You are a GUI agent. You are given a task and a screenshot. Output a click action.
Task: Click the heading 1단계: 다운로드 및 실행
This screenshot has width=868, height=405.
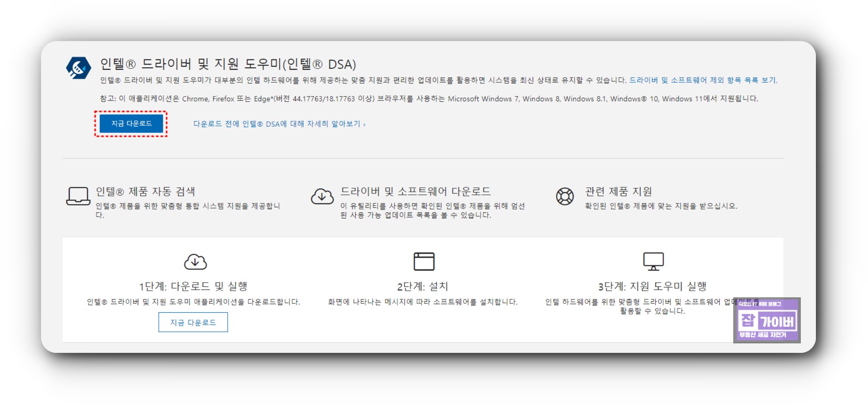click(193, 287)
